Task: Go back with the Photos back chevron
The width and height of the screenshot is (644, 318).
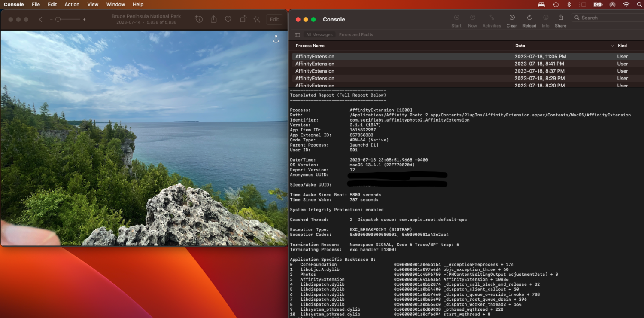Action: pos(41,19)
